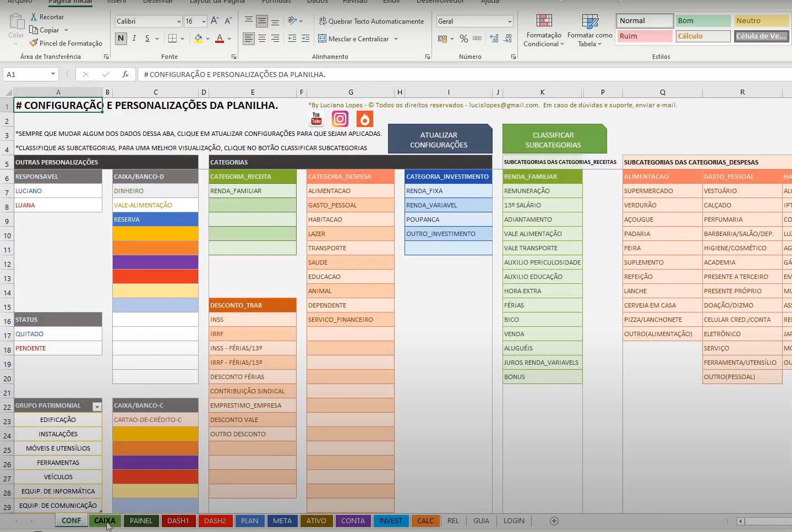792x532 pixels.
Task: Increase decimal places with the icon
Action: [x=494, y=39]
